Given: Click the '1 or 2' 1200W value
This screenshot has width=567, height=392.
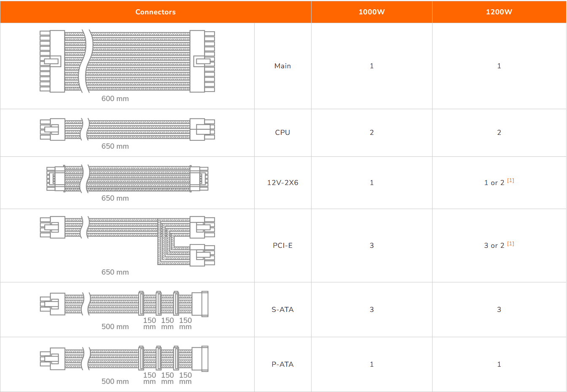Looking at the screenshot, I should [x=494, y=183].
